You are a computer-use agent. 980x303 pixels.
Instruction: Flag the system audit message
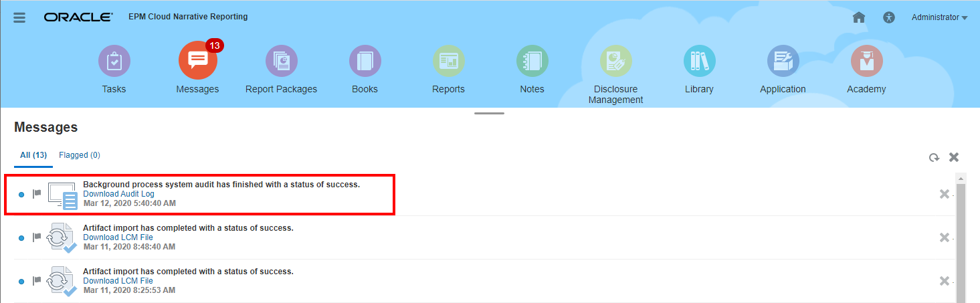pos(37,194)
